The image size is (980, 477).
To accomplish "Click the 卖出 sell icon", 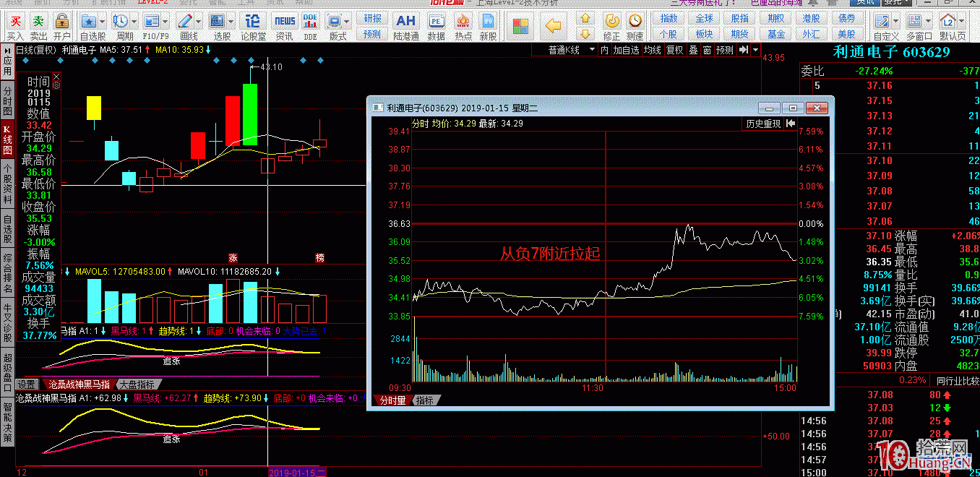I will click(39, 22).
